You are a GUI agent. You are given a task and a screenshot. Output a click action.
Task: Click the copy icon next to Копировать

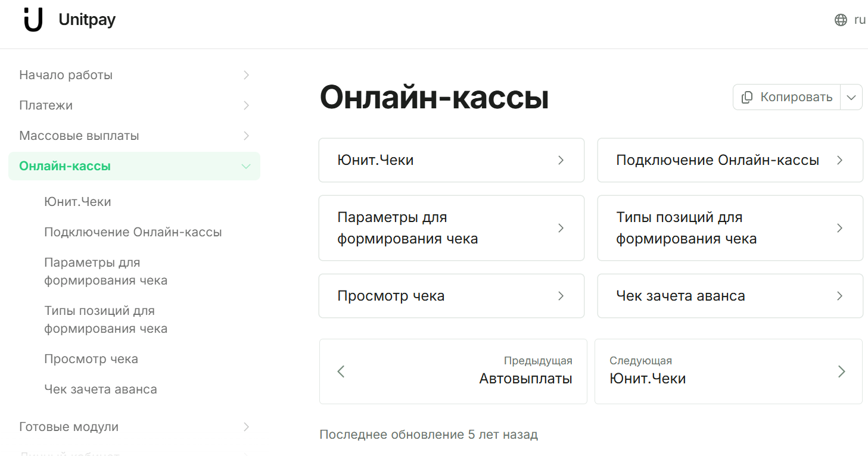click(747, 96)
